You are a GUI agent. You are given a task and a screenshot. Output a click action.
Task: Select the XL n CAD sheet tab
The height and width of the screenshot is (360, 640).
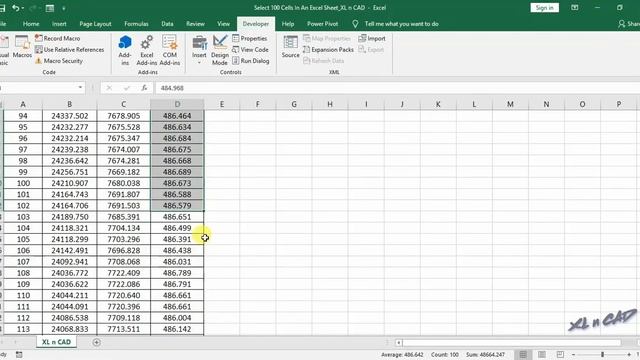pyautogui.click(x=56, y=342)
